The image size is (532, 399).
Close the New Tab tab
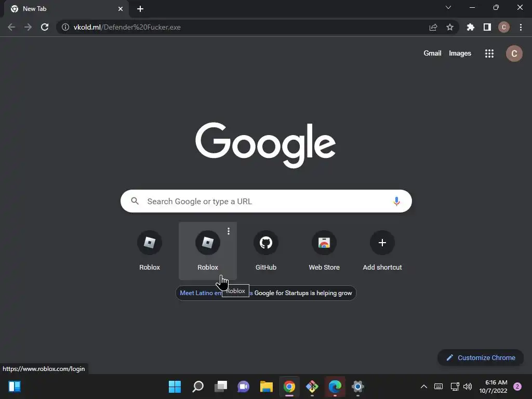[121, 9]
